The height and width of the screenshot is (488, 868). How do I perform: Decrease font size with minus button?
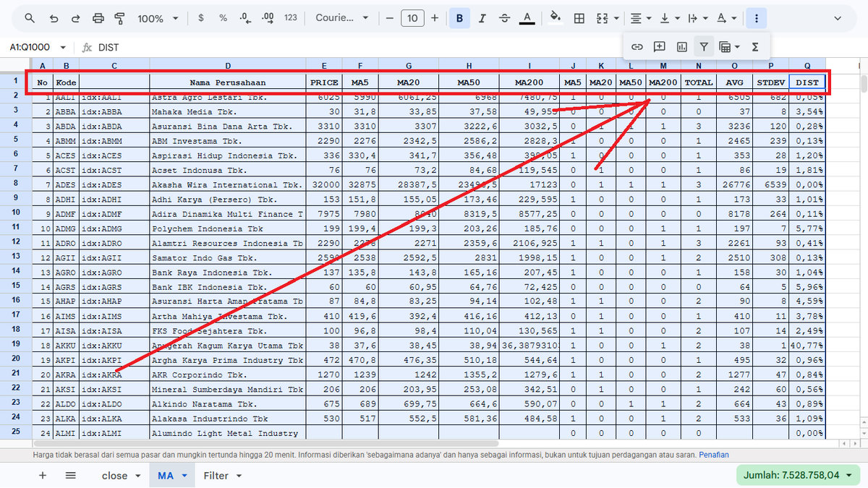tap(390, 18)
